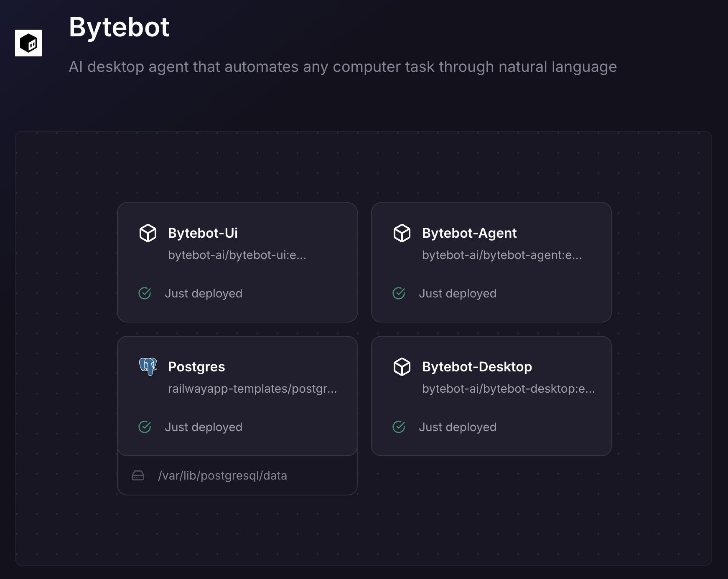Click the Bytebot-Ui deployed checkmark icon
728x579 pixels.
point(145,293)
